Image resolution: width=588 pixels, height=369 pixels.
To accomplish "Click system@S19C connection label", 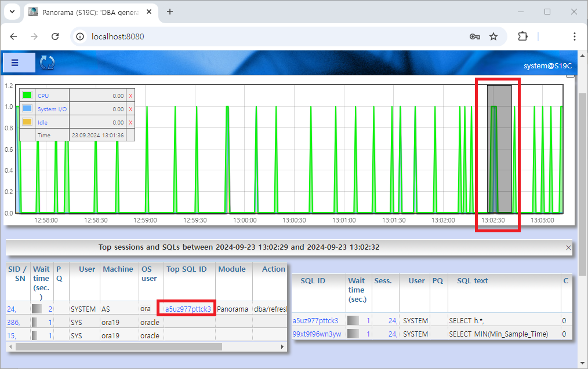I will (547, 66).
